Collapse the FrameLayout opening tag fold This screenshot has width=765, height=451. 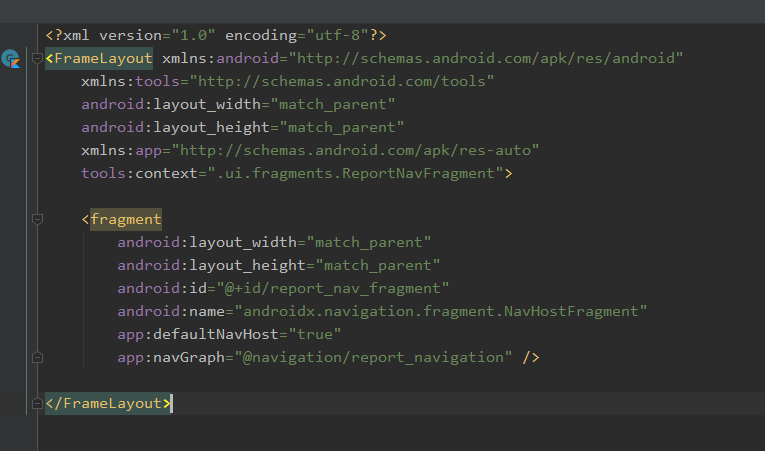37,59
